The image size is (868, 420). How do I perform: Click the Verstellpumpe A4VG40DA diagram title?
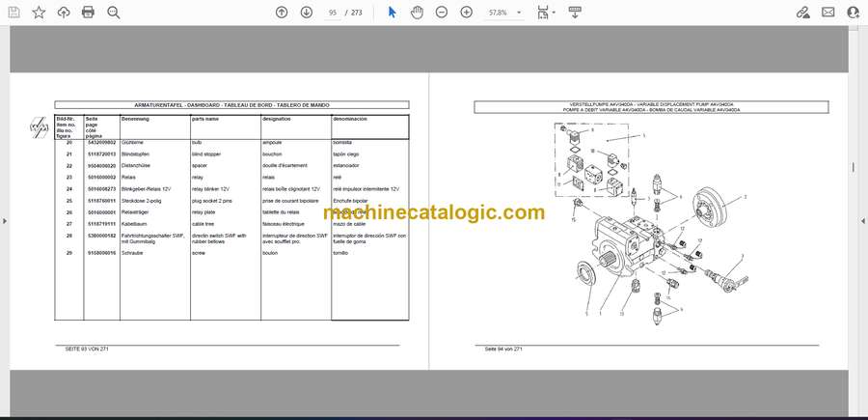[651, 107]
